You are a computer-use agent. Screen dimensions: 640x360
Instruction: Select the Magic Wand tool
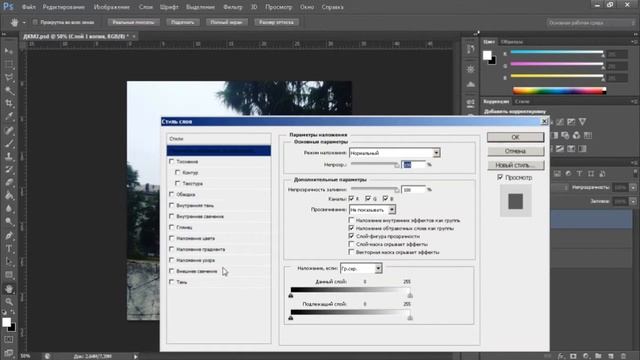click(x=9, y=91)
